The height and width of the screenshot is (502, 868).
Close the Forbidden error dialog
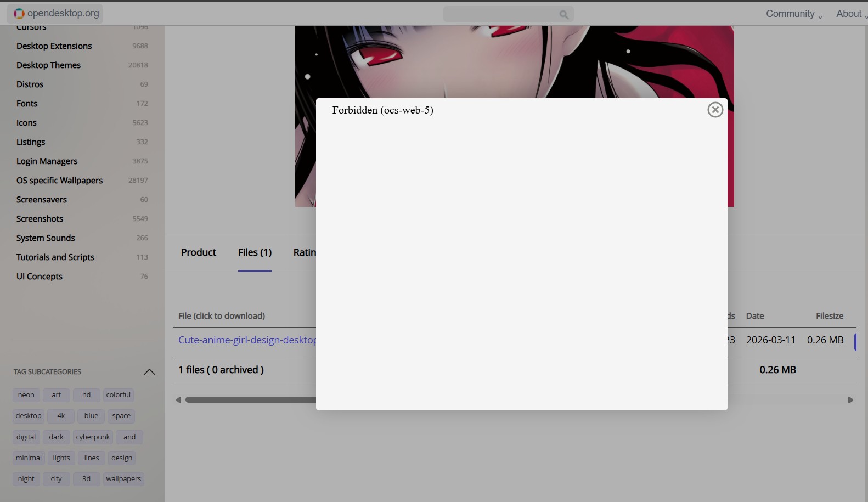coord(715,110)
